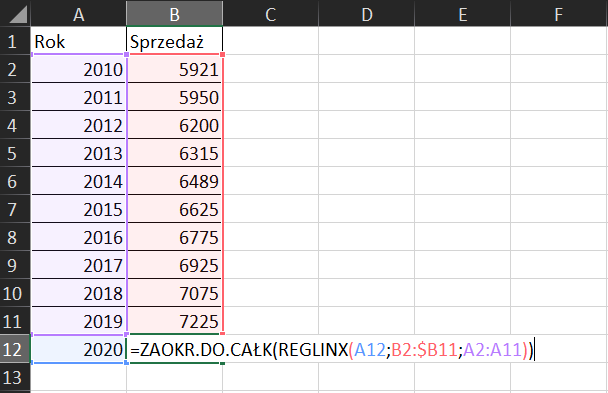Select row 10 header
Viewport: 608px width, 393px height.
15,293
